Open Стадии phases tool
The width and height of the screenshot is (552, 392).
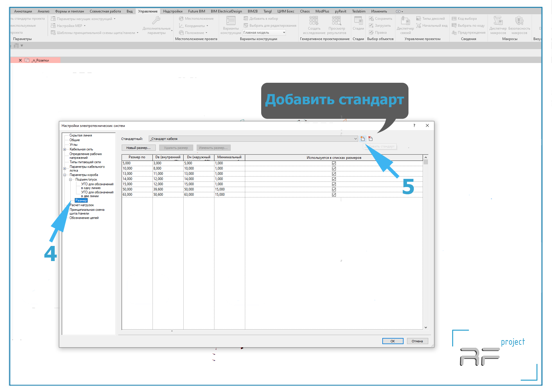coord(358,23)
